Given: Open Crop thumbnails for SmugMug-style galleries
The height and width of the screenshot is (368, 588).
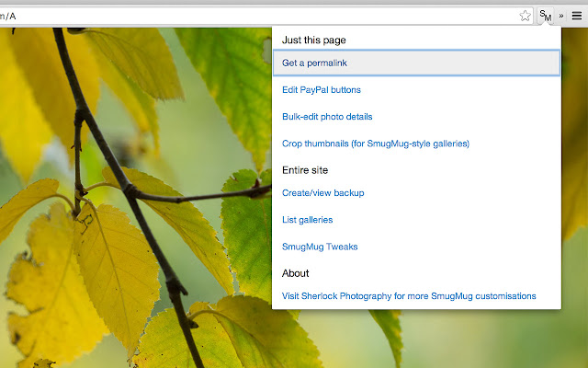Looking at the screenshot, I should [x=376, y=144].
